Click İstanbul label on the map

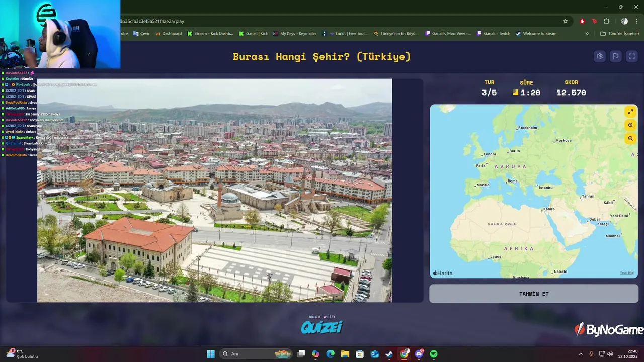coord(545,188)
